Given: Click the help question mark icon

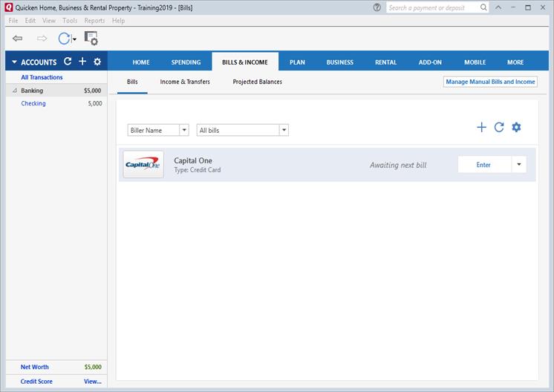Looking at the screenshot, I should point(377,7).
